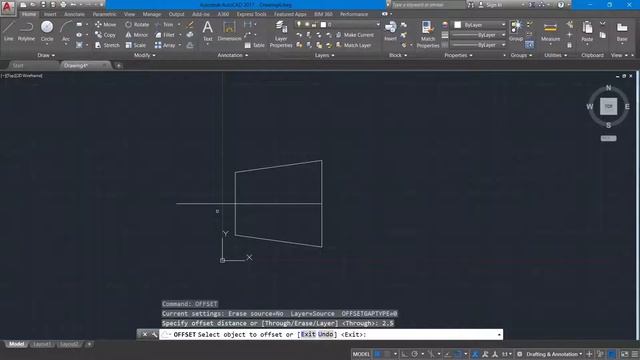
Task: Expand the Layers panel
Action: pos(324,55)
